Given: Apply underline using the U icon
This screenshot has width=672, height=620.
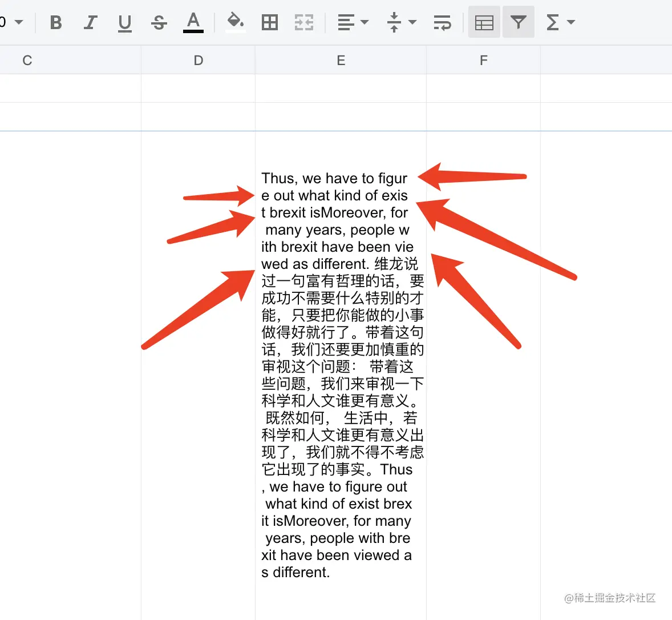Looking at the screenshot, I should (124, 22).
